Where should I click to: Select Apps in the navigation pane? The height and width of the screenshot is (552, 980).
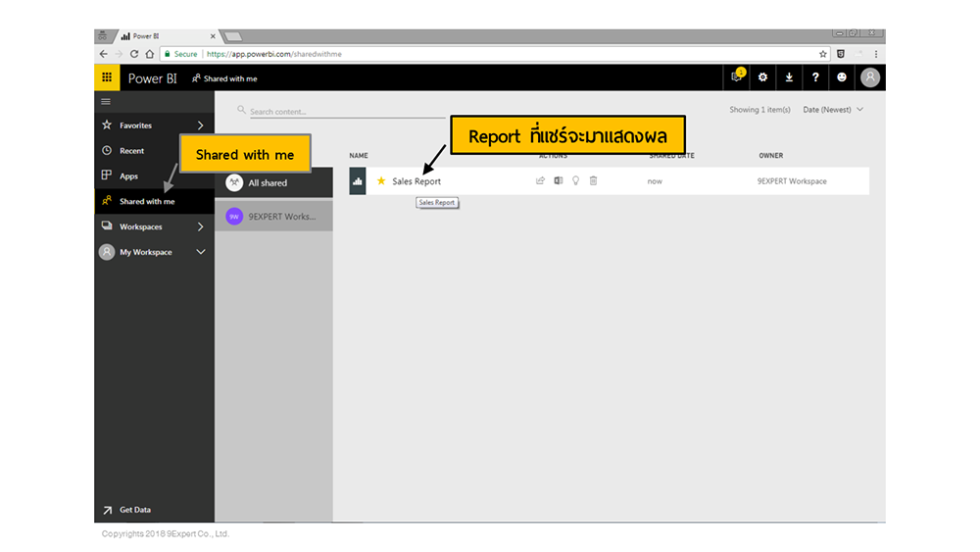click(x=128, y=176)
